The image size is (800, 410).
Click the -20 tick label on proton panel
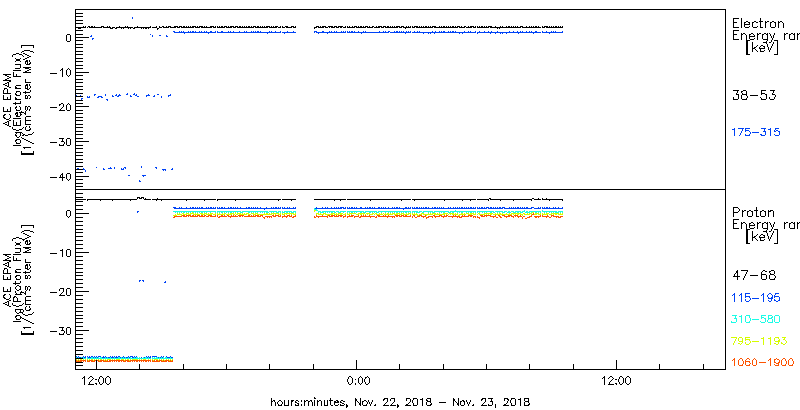pos(63,291)
